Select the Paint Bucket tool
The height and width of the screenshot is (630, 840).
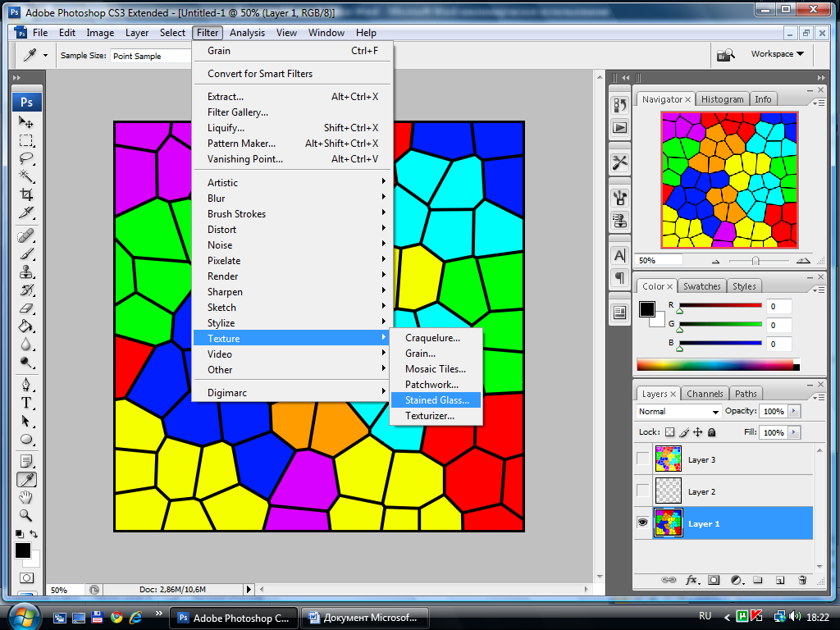[x=26, y=326]
